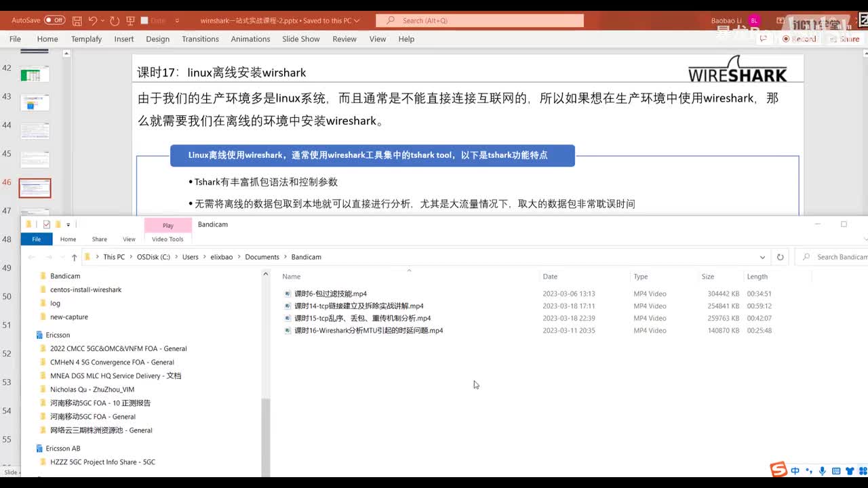Open the Insert tab
This screenshot has width=868, height=488.
coord(124,39)
